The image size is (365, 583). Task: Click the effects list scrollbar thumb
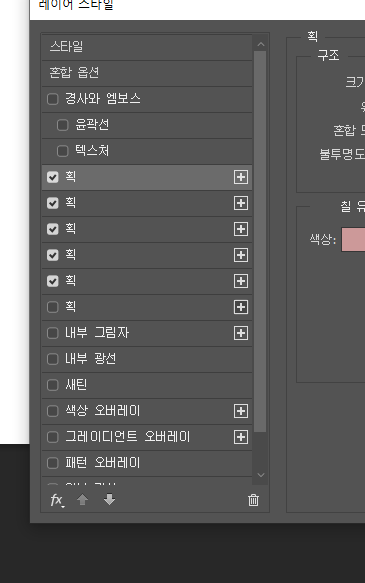(260, 242)
